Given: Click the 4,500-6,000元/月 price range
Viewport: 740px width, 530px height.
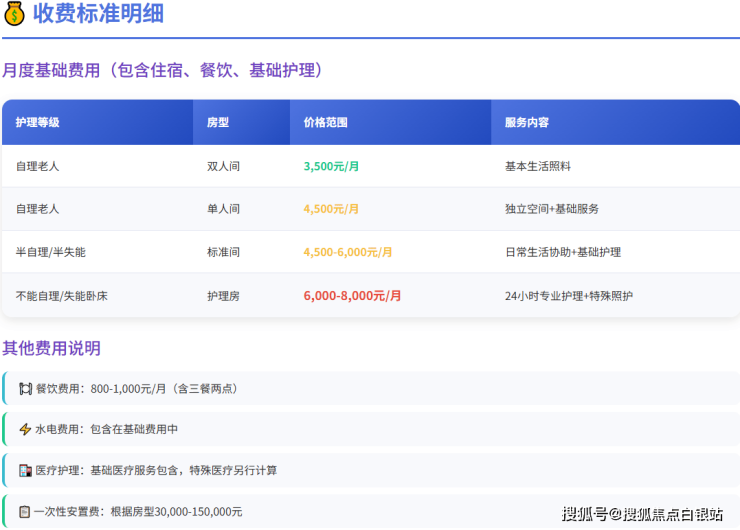Looking at the screenshot, I should 348,252.
